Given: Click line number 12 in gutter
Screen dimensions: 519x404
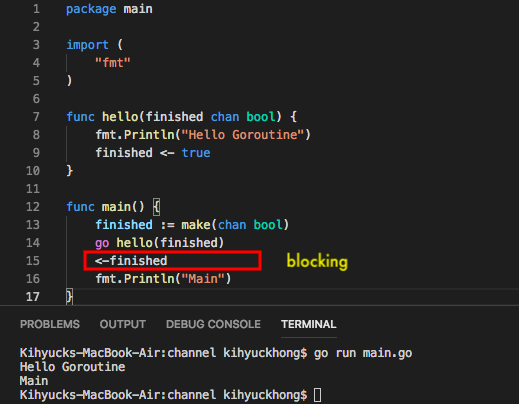Looking at the screenshot, I should pyautogui.click(x=33, y=207).
